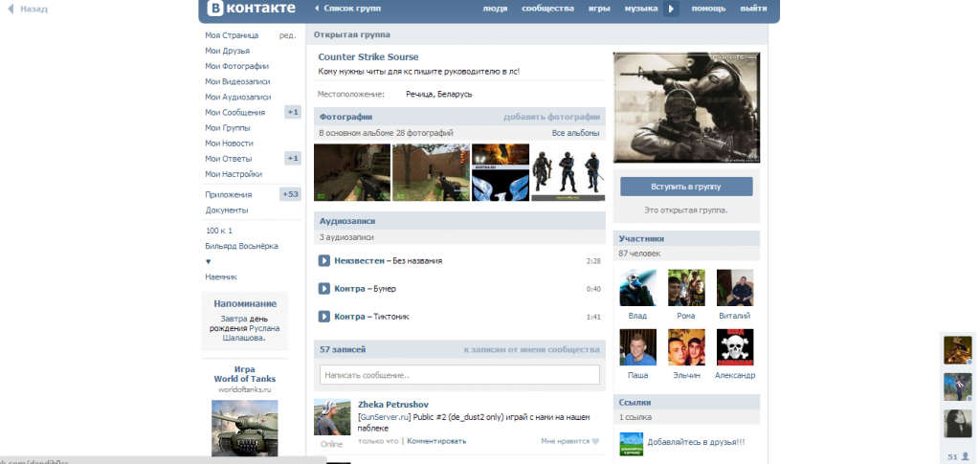Click the Приложения +53 counter badge
This screenshot has height=464, width=980.
pyautogui.click(x=290, y=194)
